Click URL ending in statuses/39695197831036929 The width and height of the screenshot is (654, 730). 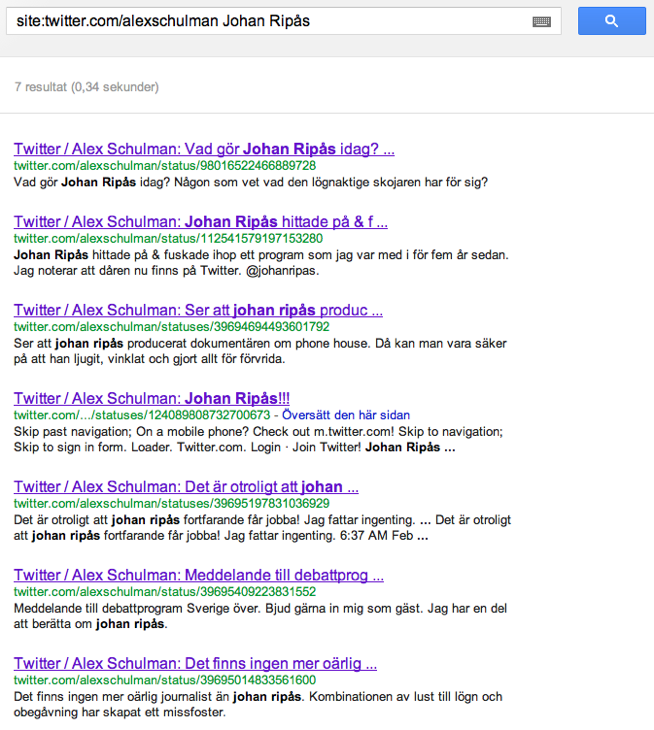pyautogui.click(x=171, y=503)
